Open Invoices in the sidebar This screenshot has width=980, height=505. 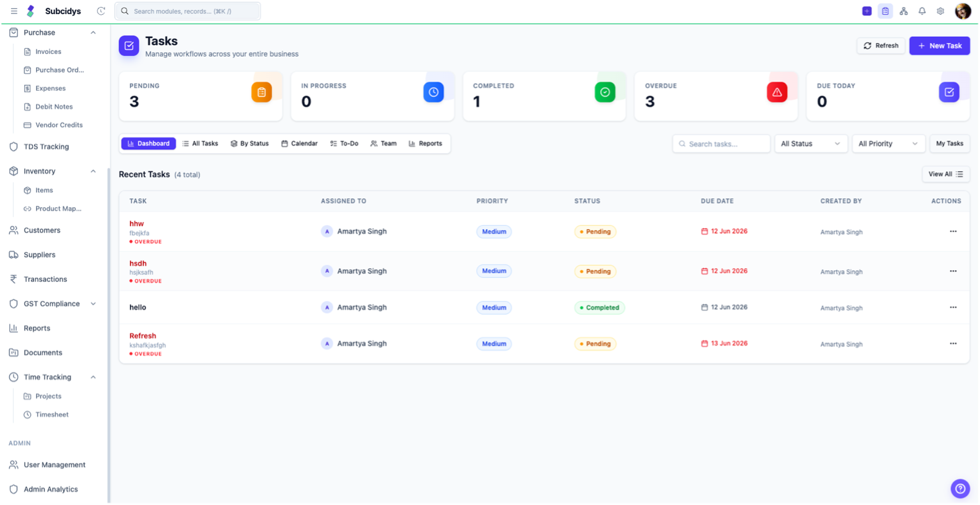tap(48, 51)
